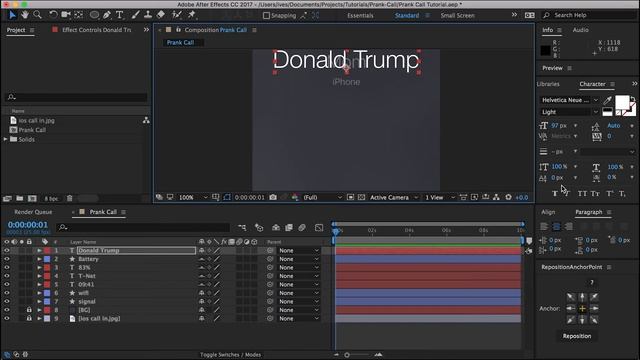Open the composition mini-flowchart in timeline
The width and height of the screenshot is (640, 360).
pos(242,227)
